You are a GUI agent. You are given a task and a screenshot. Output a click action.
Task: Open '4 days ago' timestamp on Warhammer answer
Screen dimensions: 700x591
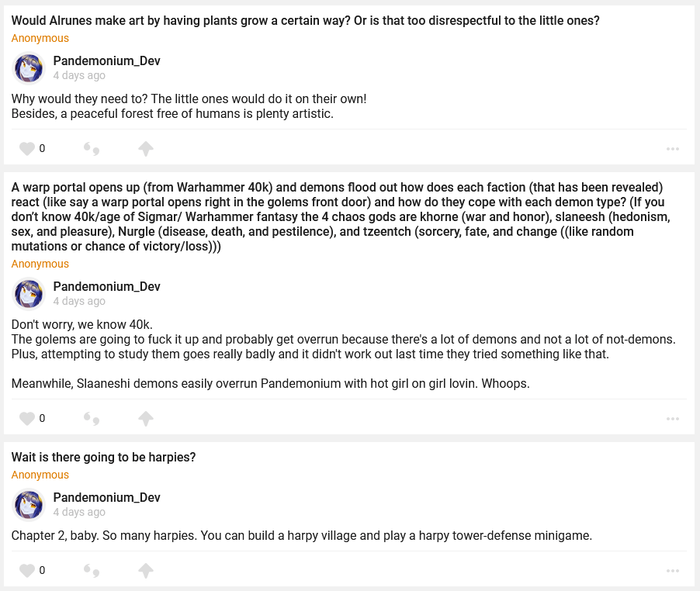(x=79, y=301)
